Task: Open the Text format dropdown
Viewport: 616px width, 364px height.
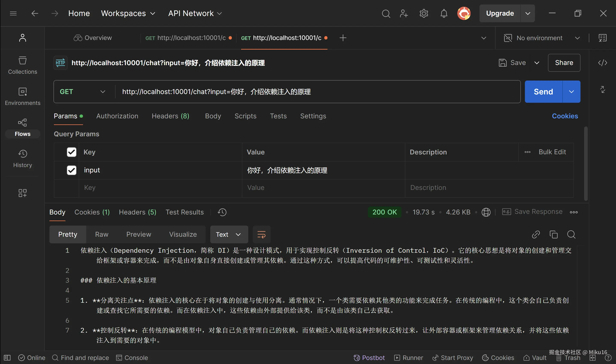Action: click(229, 235)
